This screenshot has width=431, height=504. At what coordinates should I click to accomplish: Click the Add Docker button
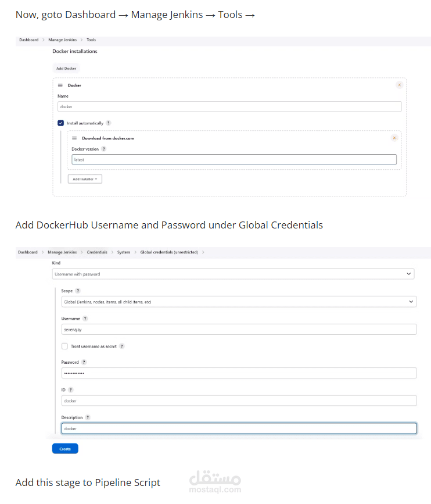(x=66, y=69)
